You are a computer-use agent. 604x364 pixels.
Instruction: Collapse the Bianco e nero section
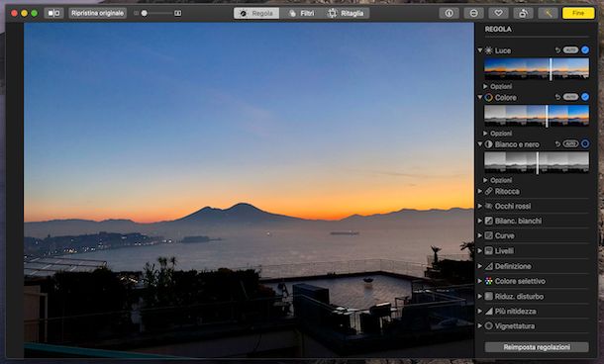pyautogui.click(x=480, y=144)
